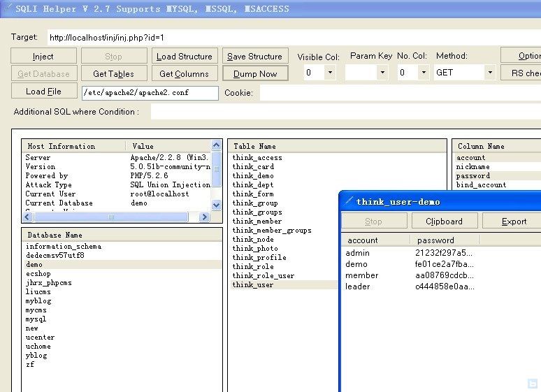
Task: Click Load Structure button
Action: tap(185, 56)
